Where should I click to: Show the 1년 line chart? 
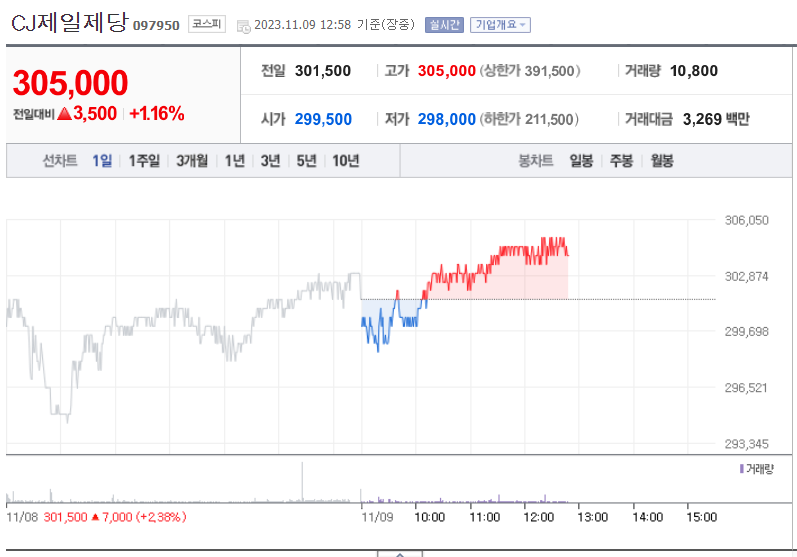[235, 161]
